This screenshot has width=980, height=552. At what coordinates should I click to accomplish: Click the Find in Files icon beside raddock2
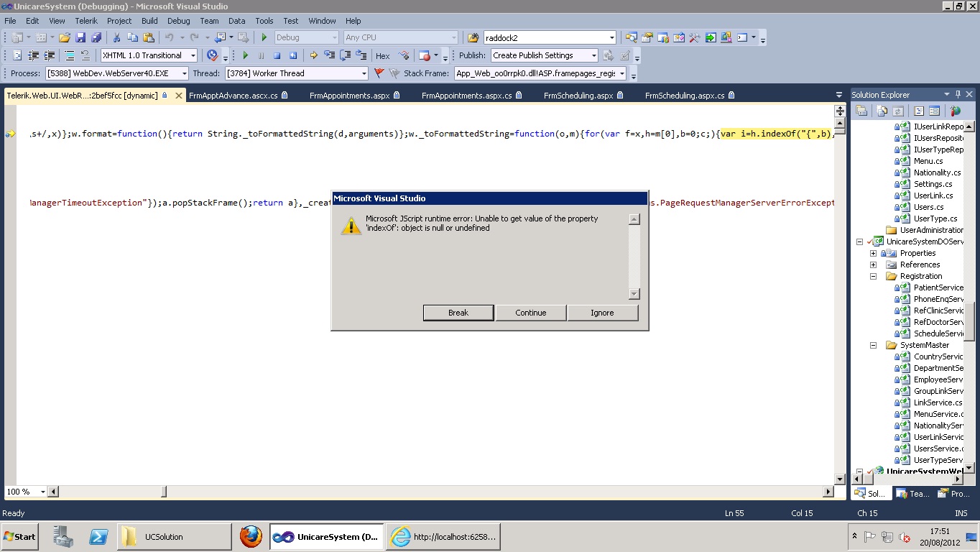(x=473, y=37)
